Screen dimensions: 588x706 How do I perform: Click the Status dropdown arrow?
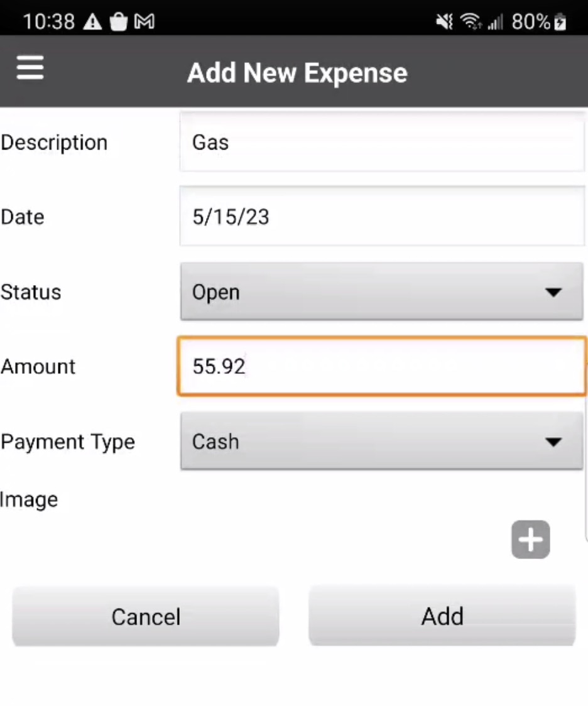553,292
